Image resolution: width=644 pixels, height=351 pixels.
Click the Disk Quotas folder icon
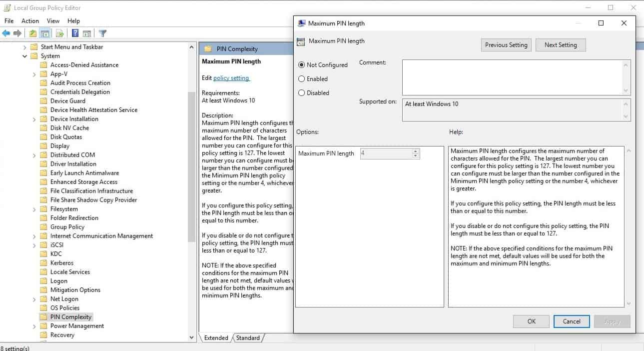43,137
